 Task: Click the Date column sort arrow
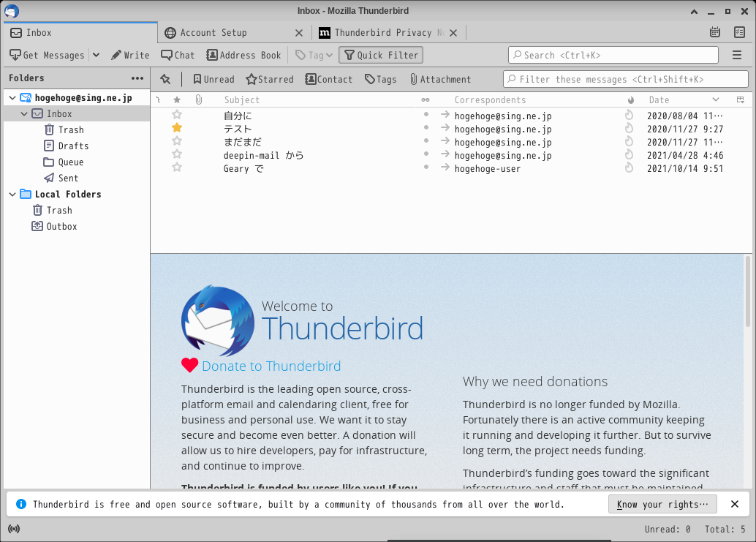click(x=716, y=99)
